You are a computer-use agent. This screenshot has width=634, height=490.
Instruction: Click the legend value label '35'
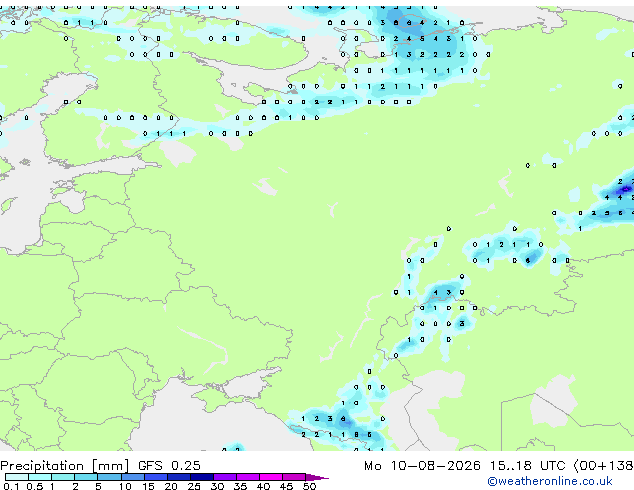point(240,486)
